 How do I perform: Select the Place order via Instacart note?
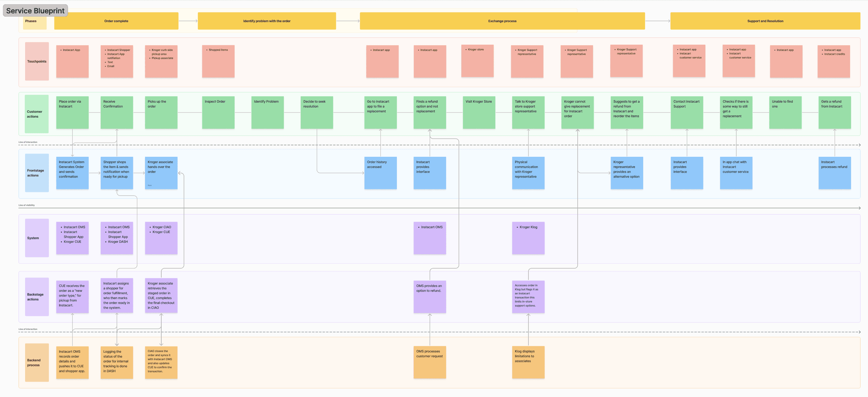(72, 112)
